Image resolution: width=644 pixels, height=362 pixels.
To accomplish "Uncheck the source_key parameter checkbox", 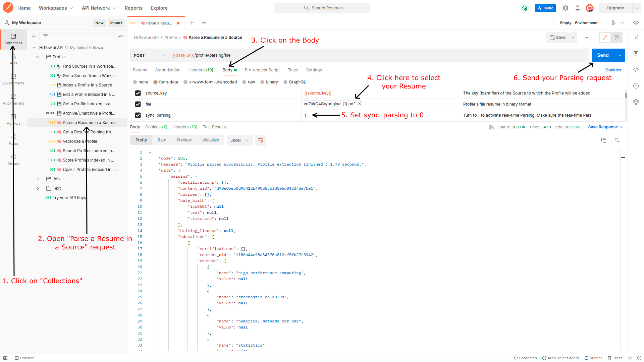I will tap(138, 93).
